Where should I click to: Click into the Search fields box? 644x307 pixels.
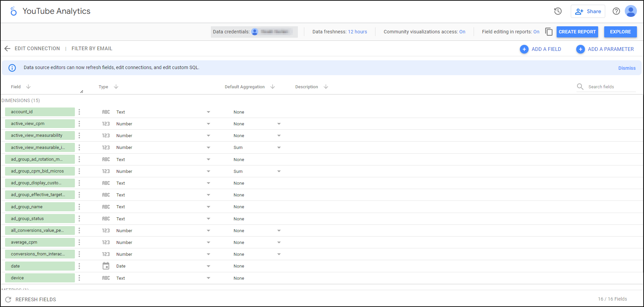612,87
